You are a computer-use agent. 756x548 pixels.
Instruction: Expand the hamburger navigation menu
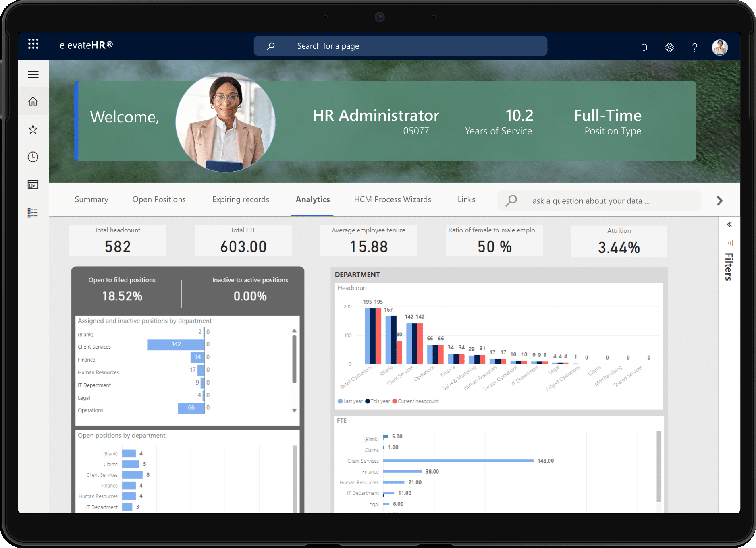33,74
